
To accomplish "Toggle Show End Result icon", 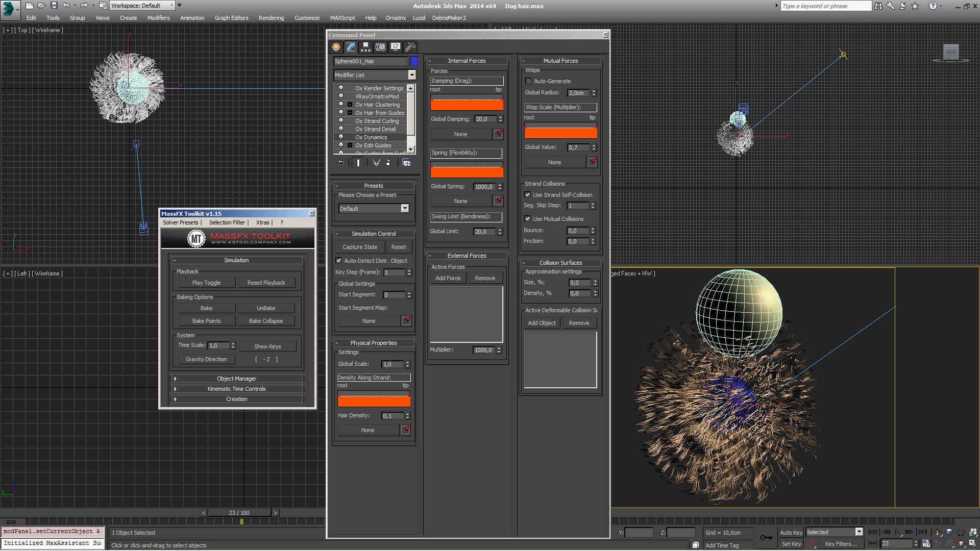I will click(358, 163).
